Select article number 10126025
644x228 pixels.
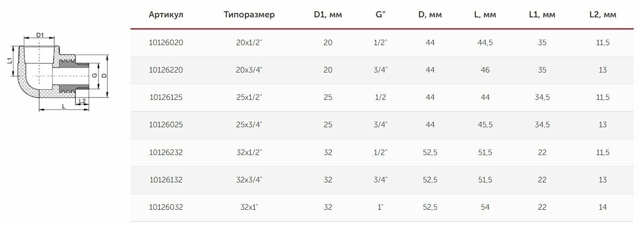click(166, 125)
